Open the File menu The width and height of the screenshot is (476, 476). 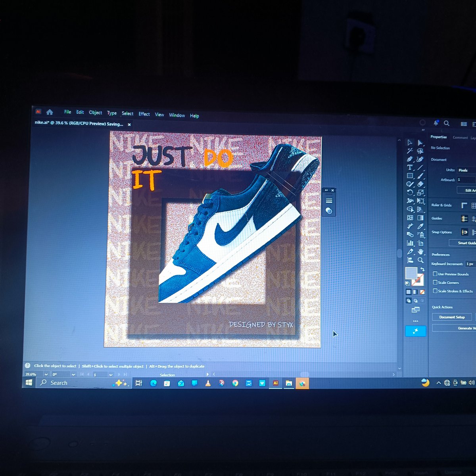pyautogui.click(x=67, y=112)
